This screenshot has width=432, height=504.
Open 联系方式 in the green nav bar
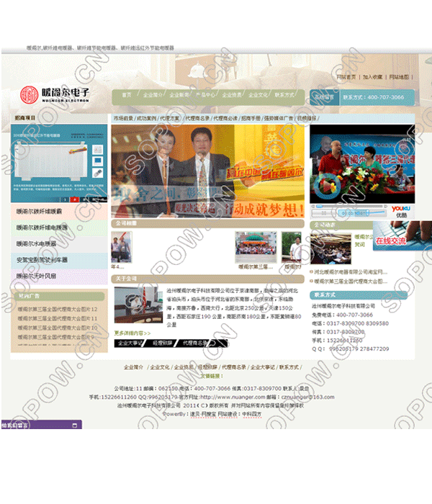pyautogui.click(x=284, y=95)
